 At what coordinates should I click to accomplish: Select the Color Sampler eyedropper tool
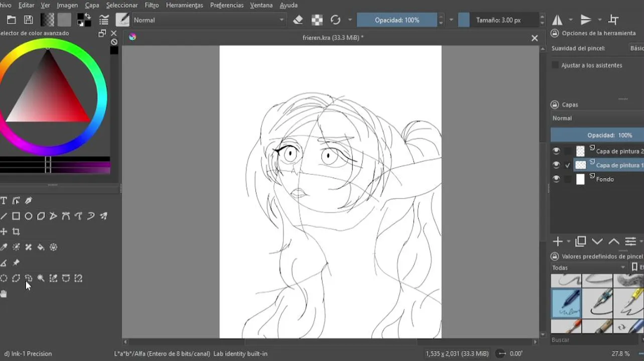[4, 247]
